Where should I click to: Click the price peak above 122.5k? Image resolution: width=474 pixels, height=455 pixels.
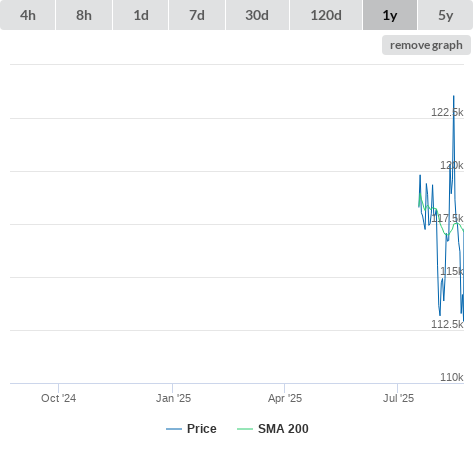click(453, 97)
